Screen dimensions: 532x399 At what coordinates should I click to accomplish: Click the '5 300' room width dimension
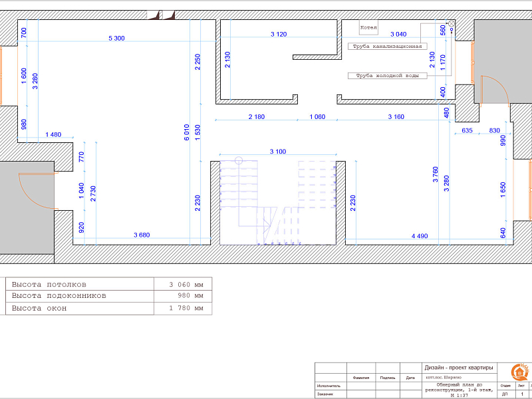pos(116,38)
